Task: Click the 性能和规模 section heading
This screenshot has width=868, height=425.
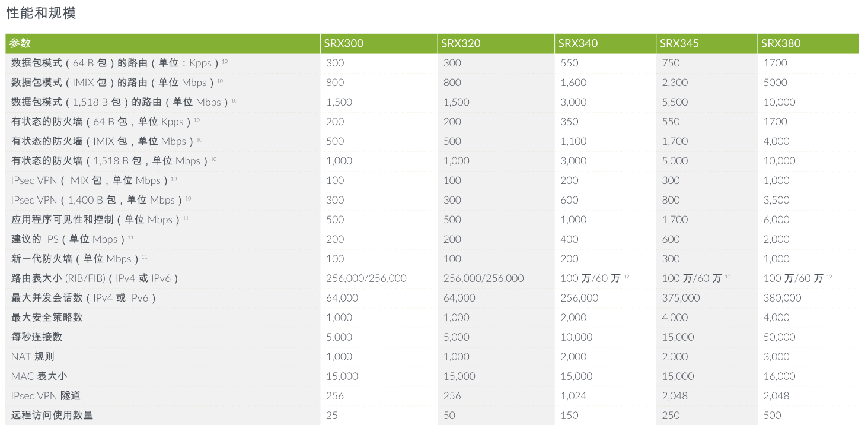Action: click(42, 13)
